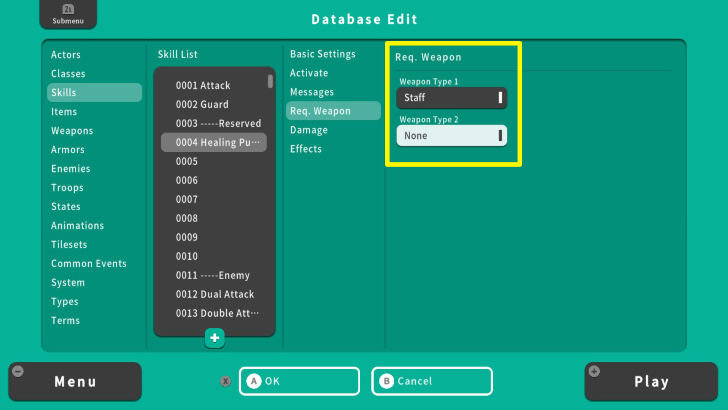Click the minus icon on Menu button
The height and width of the screenshot is (410, 728).
tap(18, 371)
